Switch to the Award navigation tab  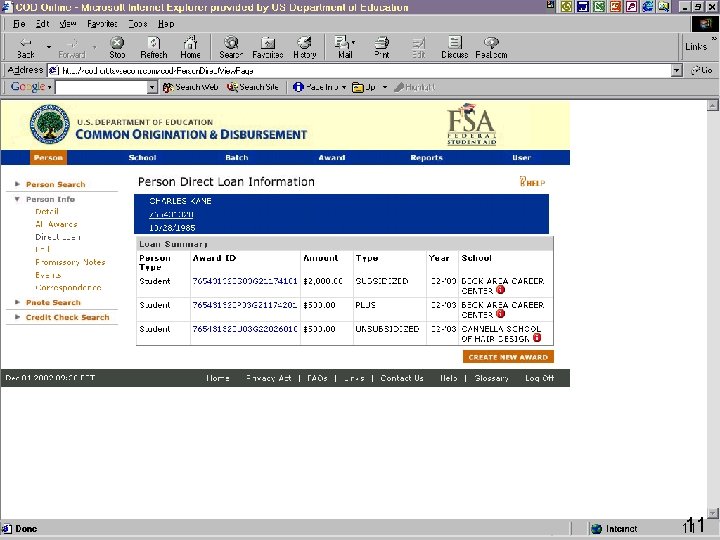(332, 158)
